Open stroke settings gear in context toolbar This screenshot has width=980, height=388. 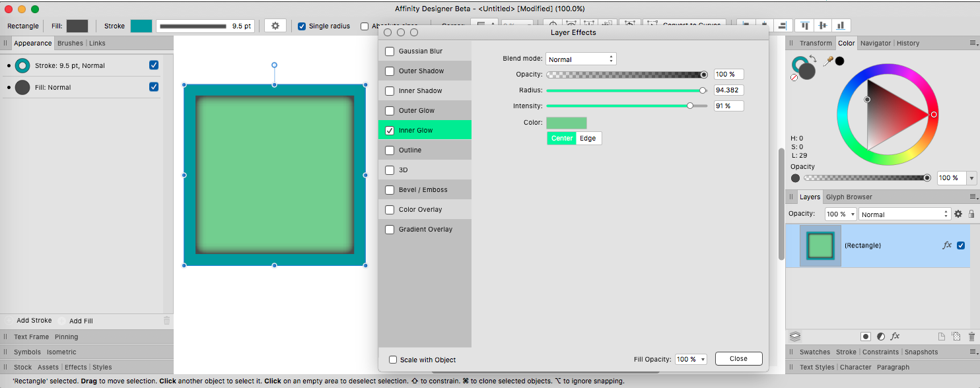pyautogui.click(x=275, y=25)
